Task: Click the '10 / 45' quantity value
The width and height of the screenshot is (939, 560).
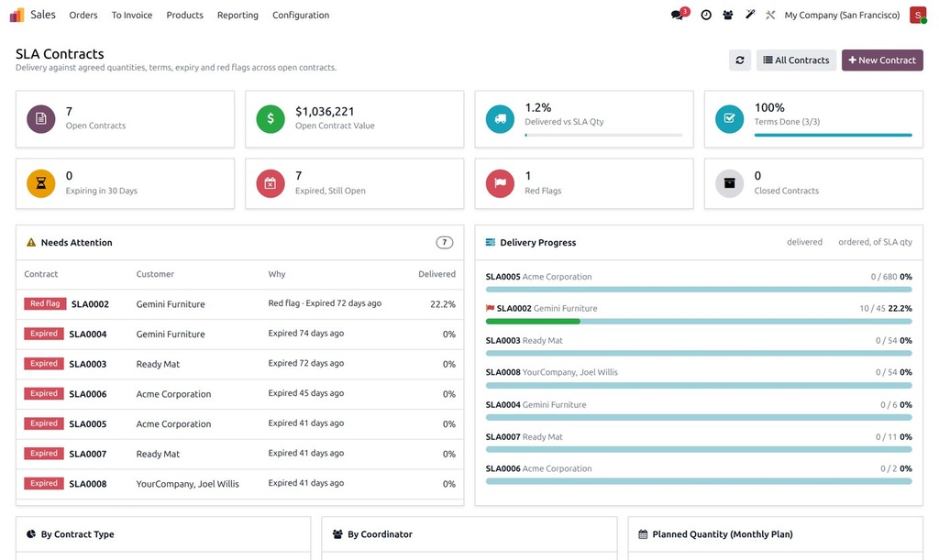Action: [872, 308]
